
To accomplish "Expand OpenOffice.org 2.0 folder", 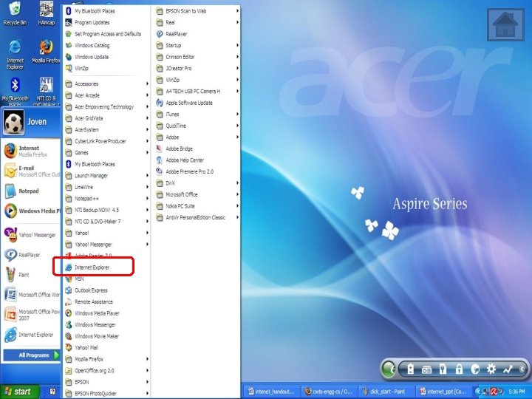I will click(x=106, y=370).
